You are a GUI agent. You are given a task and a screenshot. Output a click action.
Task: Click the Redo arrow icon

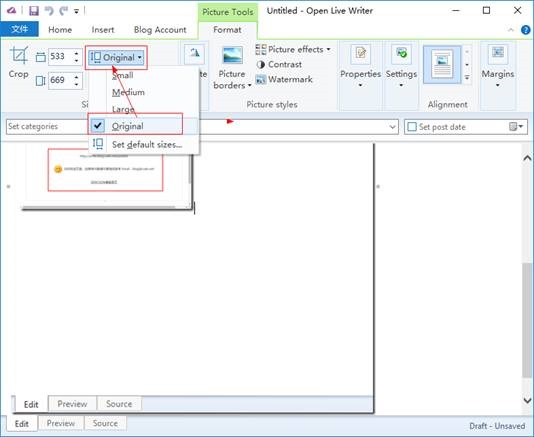[x=63, y=11]
